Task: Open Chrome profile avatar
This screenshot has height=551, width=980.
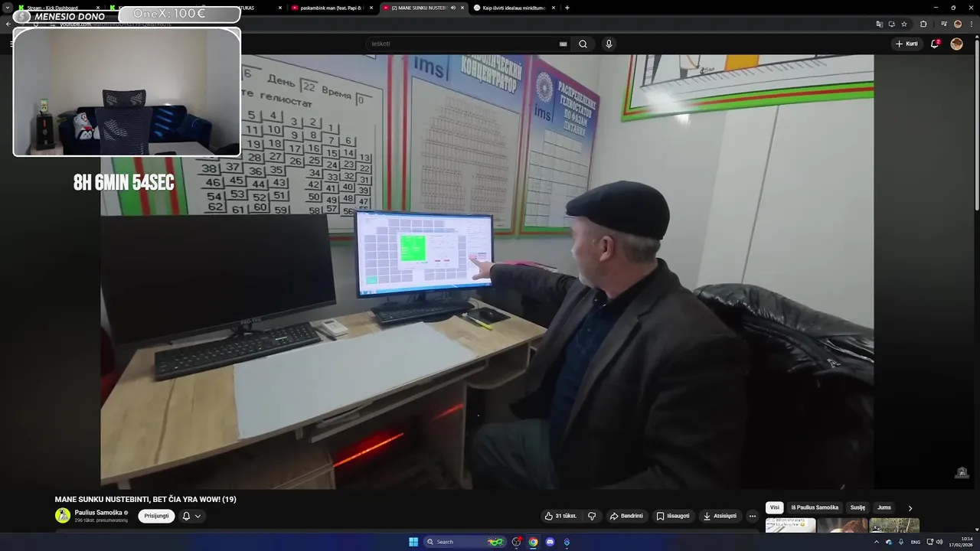Action: tap(958, 24)
